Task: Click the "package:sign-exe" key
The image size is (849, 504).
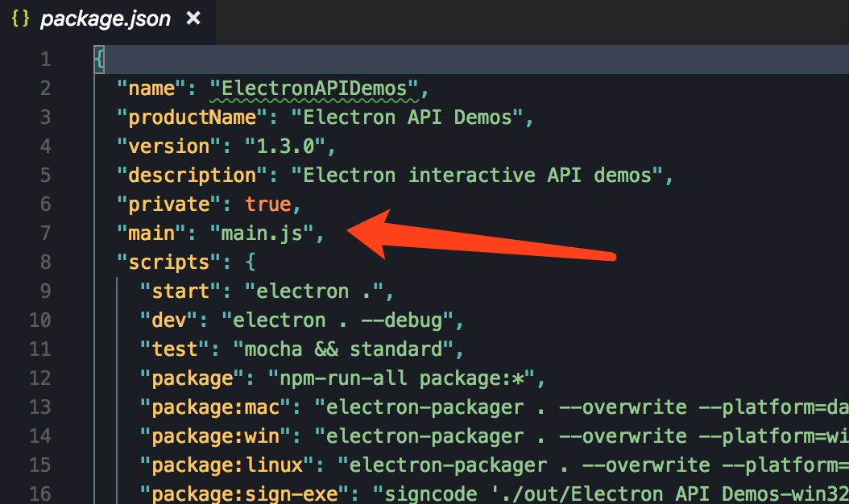Action: [x=246, y=494]
